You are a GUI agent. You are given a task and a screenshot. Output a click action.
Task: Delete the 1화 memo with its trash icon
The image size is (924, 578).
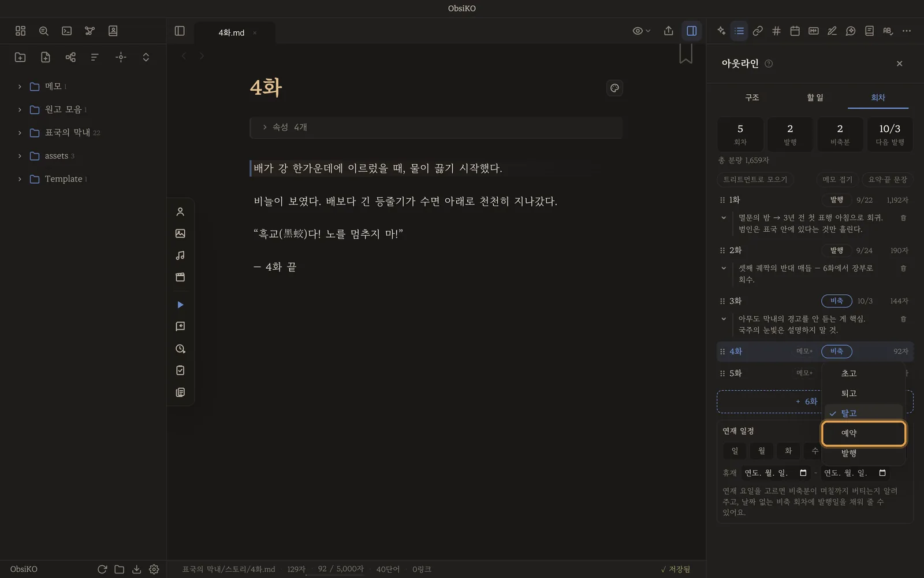coord(903,218)
